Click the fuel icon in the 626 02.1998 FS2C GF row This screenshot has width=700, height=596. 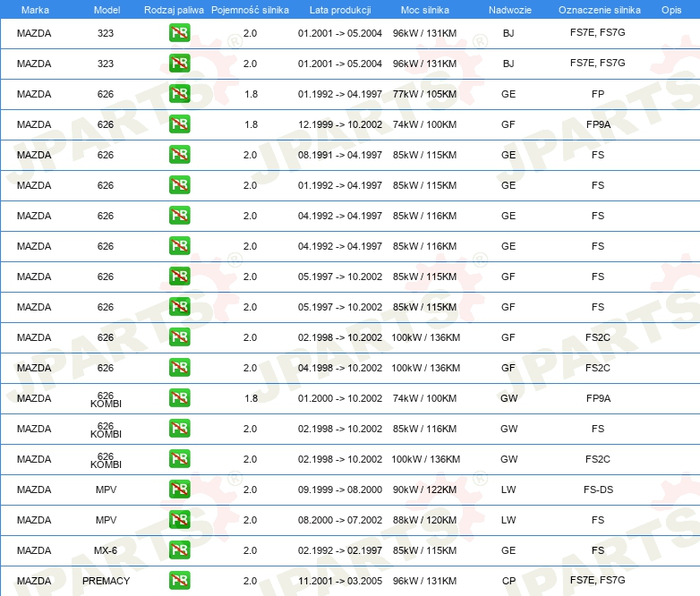point(179,337)
